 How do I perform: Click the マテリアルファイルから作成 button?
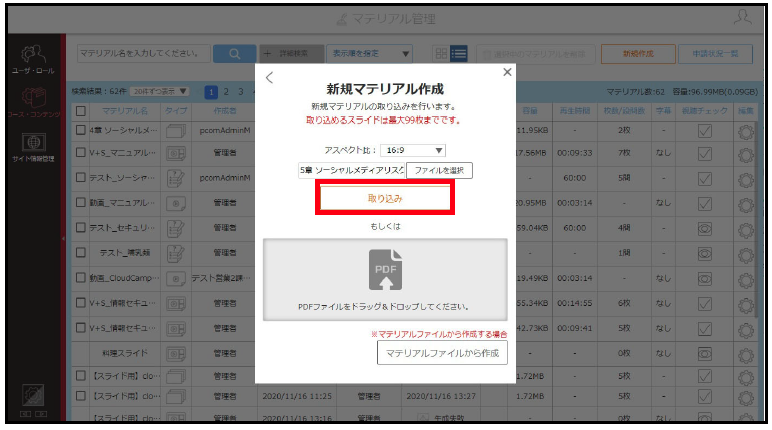442,353
